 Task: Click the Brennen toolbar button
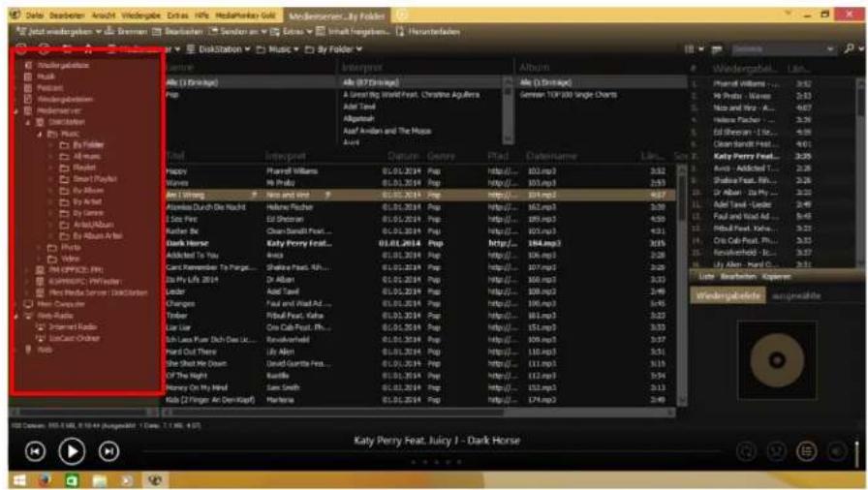[x=126, y=32]
